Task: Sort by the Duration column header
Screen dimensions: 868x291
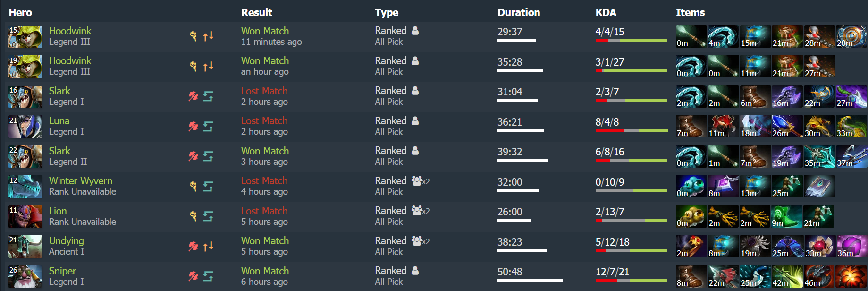Action: click(x=519, y=13)
